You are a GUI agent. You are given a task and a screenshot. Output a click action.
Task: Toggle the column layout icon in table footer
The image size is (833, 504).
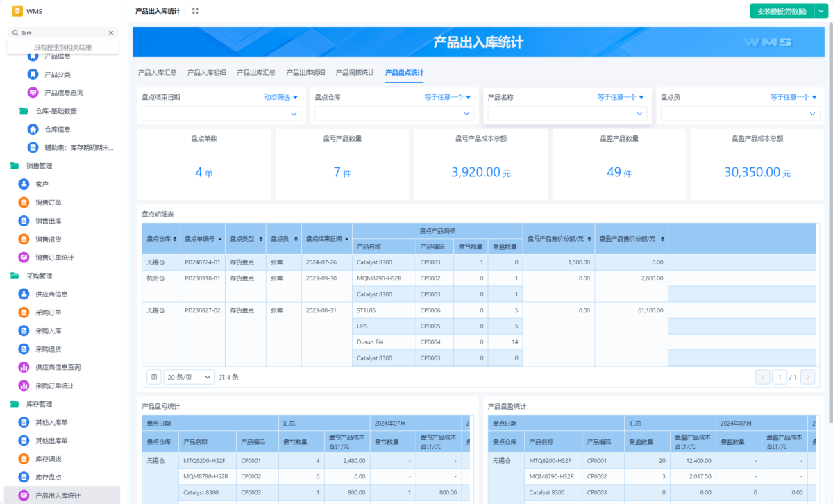[154, 377]
